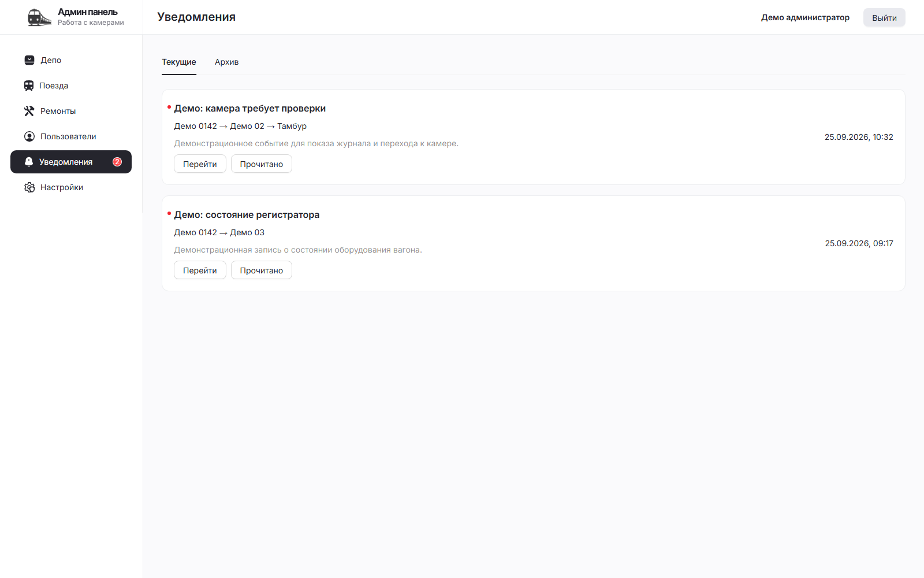924x578 pixels.
Task: Click path 'Демо 0142 → Демо 02 → Тамбур'
Action: (x=240, y=126)
